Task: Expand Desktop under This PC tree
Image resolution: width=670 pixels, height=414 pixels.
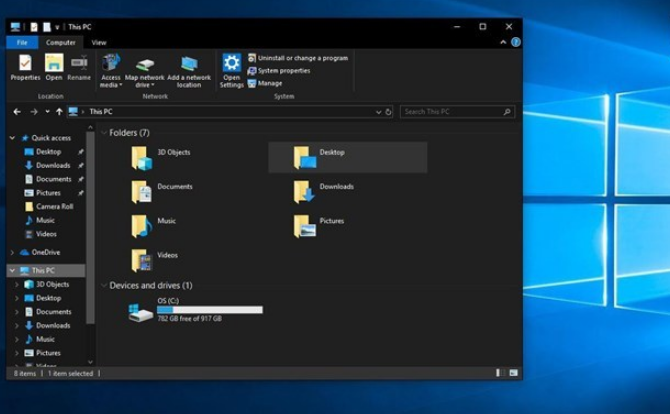Action: click(17, 298)
